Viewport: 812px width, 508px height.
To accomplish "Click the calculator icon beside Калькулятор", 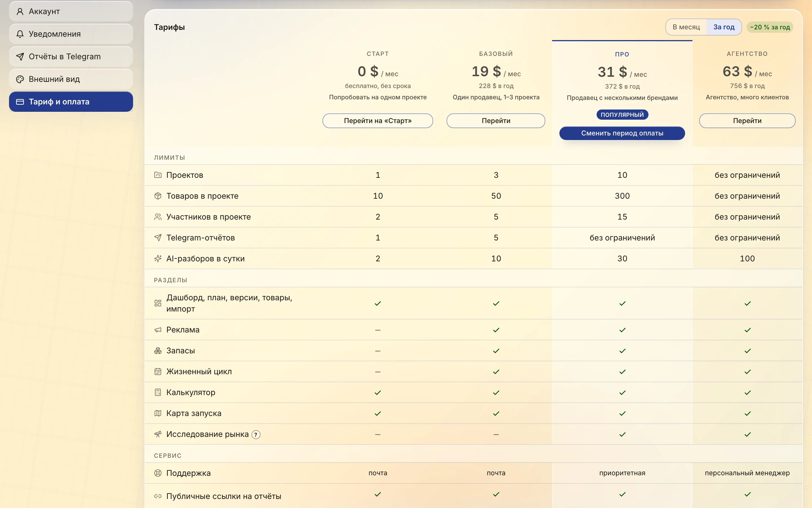I will coord(158,392).
